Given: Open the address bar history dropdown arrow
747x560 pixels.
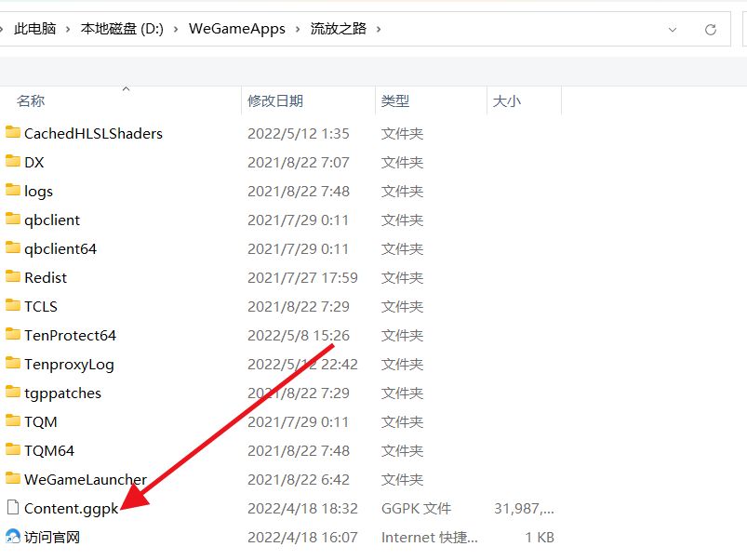Looking at the screenshot, I should [x=674, y=29].
